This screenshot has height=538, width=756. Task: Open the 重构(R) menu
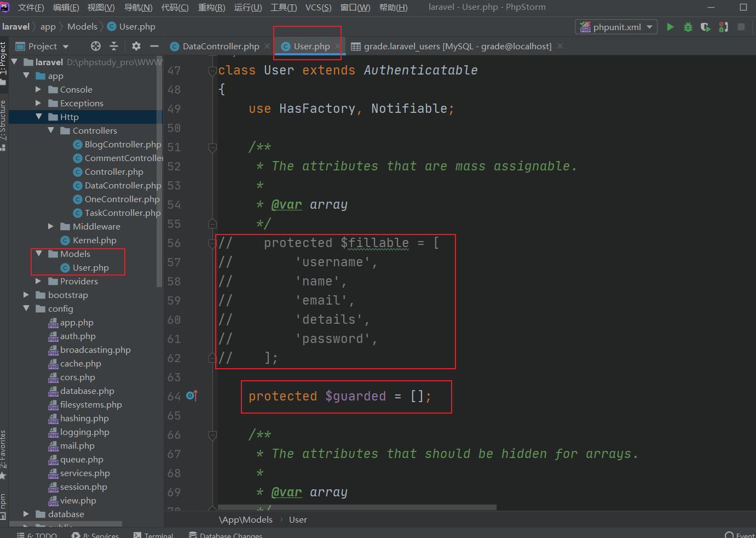(x=211, y=7)
